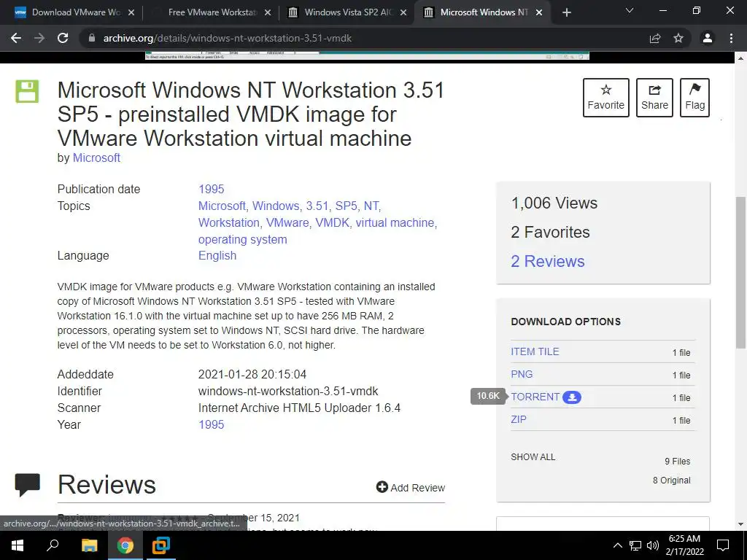Open the tab search chevron
This screenshot has width=747, height=560.
(630, 10)
